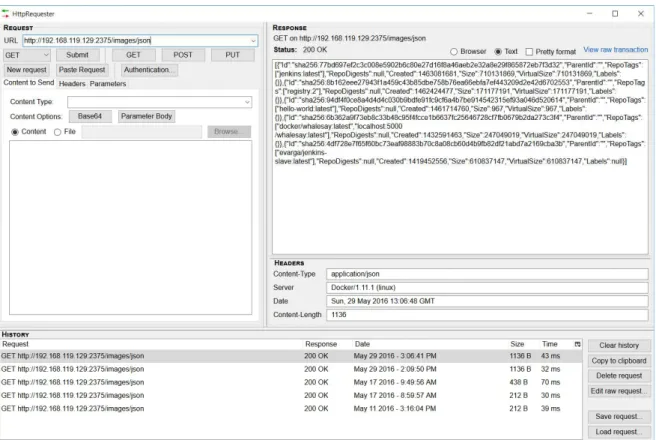Click the file path input field
Image resolution: width=656 pixels, height=440 pixels.
[142, 132]
